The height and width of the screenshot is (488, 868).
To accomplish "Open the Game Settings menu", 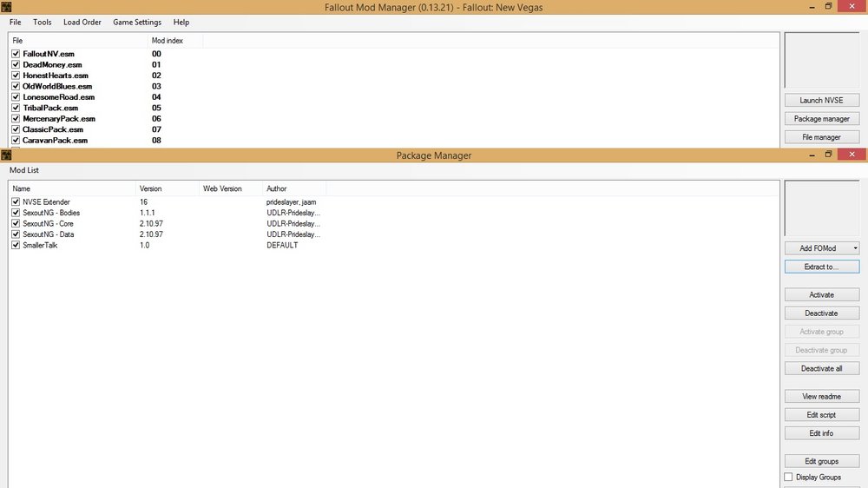I will click(x=137, y=23).
